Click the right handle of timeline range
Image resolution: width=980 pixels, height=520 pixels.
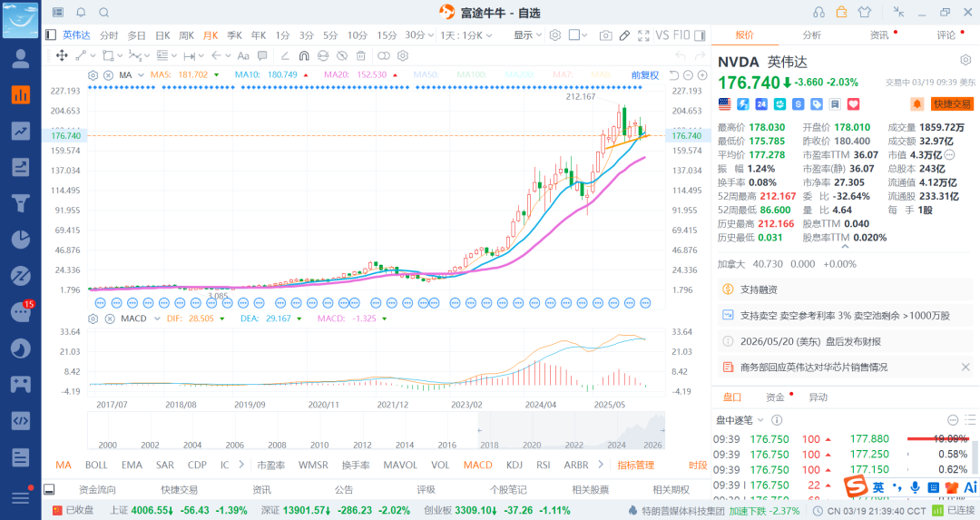pyautogui.click(x=661, y=430)
